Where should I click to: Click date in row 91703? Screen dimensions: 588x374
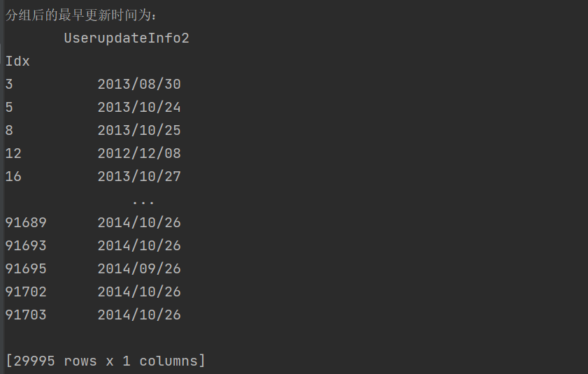coord(139,315)
